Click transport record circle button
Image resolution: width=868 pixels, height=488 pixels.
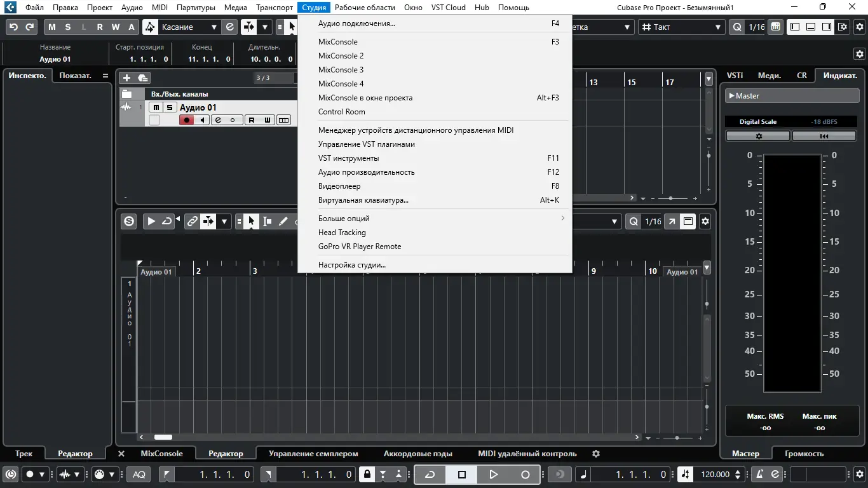(x=526, y=474)
